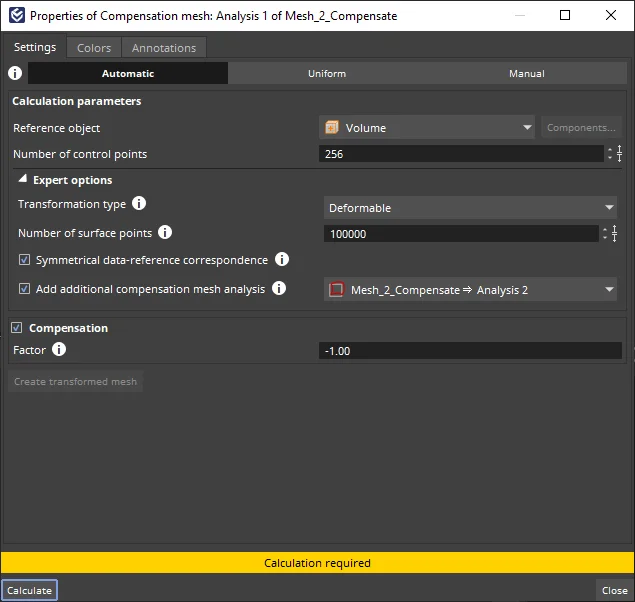The image size is (635, 602).
Task: Click the info icon beside the Automatic tab
Action: [x=15, y=73]
